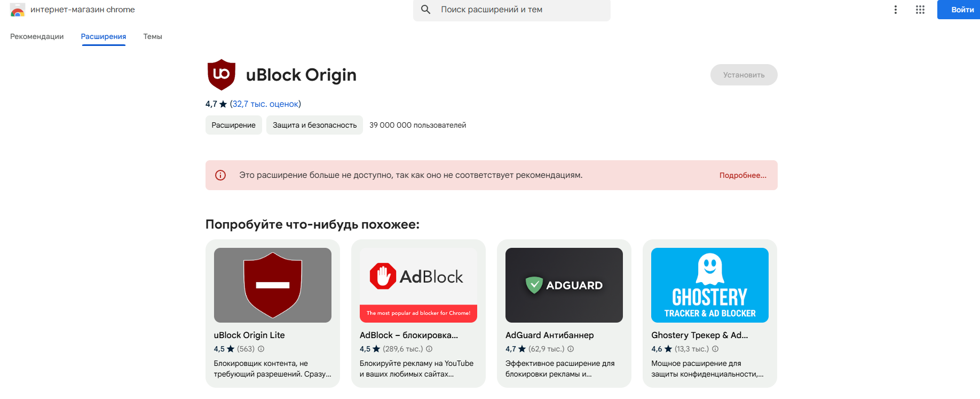980x399 pixels.
Task: Click the search magnifier icon
Action: pos(425,10)
